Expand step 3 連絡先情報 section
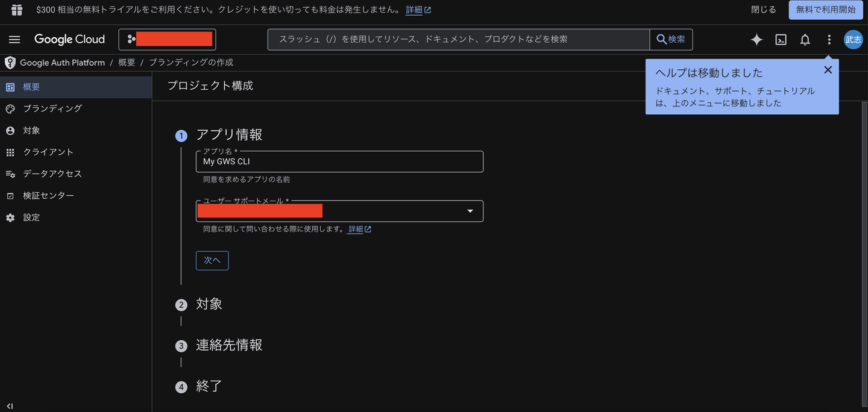The width and height of the screenshot is (868, 412). pyautogui.click(x=229, y=345)
